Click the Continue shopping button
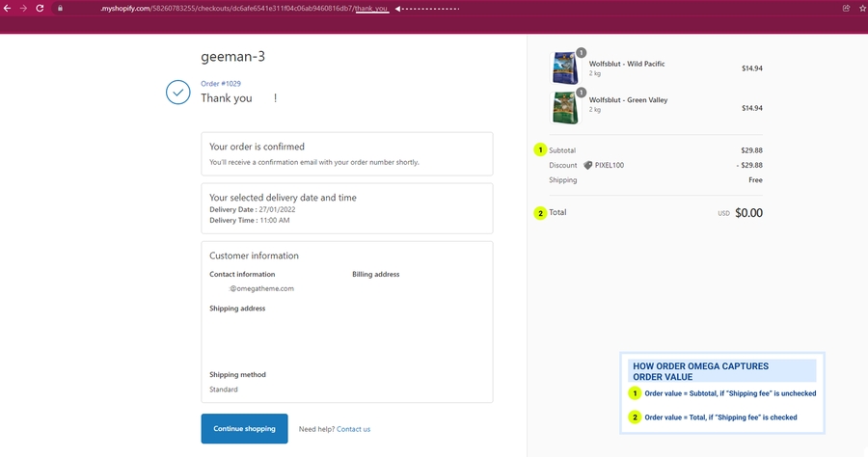The width and height of the screenshot is (868, 457). coord(244,429)
